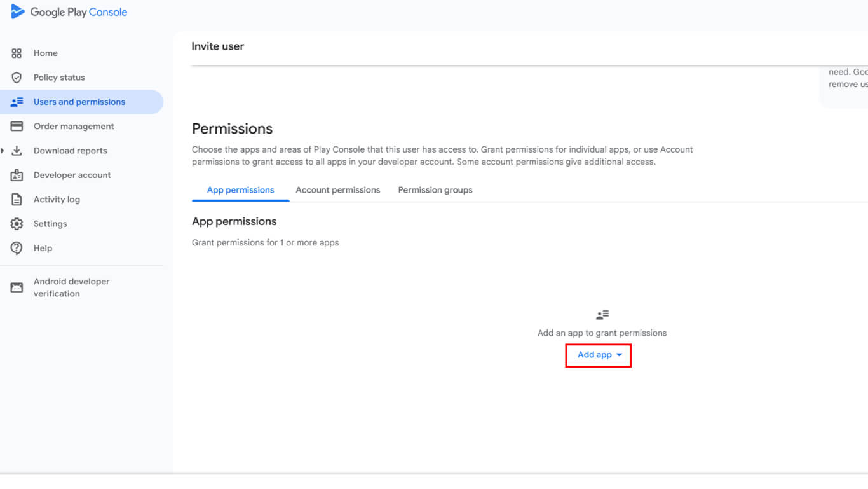Click the Settings gear icon
This screenshot has height=489, width=868.
(x=17, y=224)
